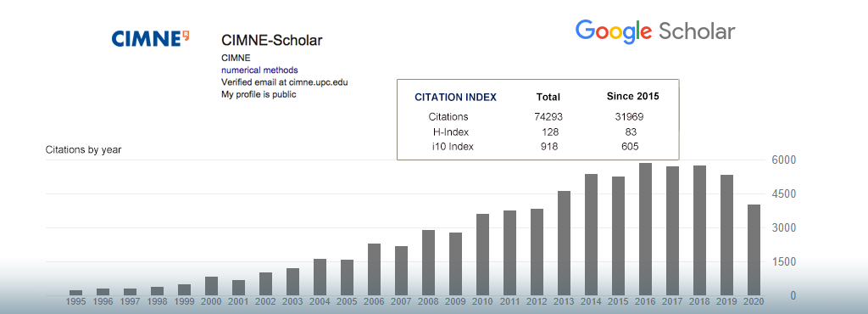Click the i10 Index total 918
Viewport: 868px width, 314px height.
[x=549, y=147]
